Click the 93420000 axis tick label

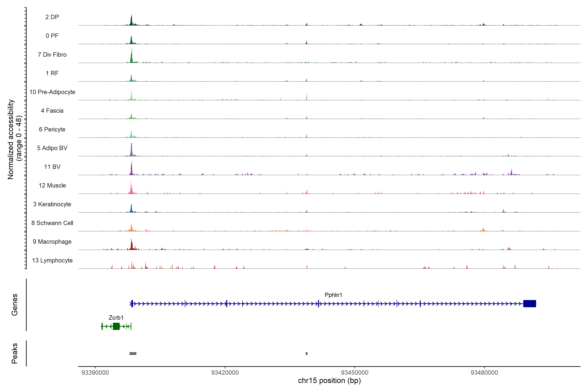pos(225,373)
